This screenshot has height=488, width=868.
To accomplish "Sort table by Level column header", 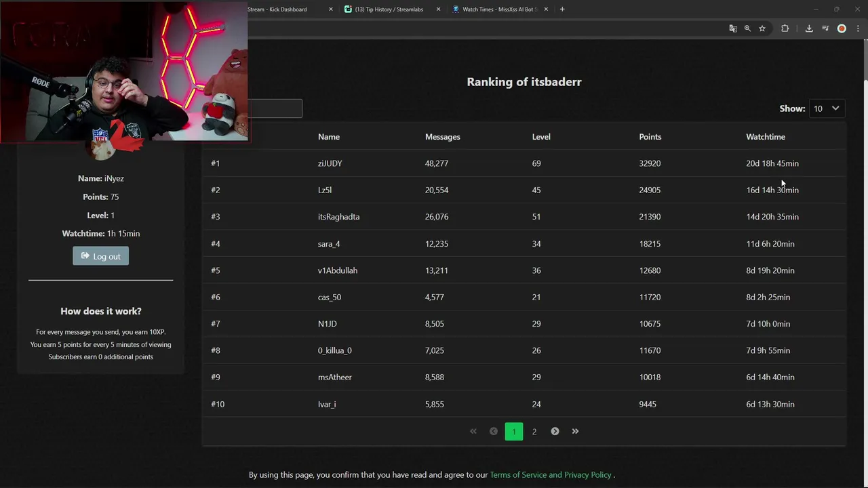I will coord(541,137).
